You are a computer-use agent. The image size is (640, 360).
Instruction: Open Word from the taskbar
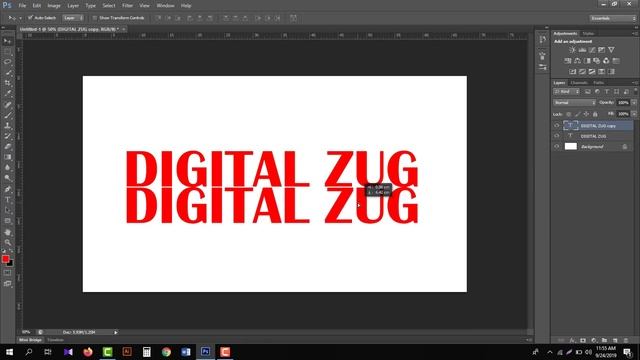point(186,352)
